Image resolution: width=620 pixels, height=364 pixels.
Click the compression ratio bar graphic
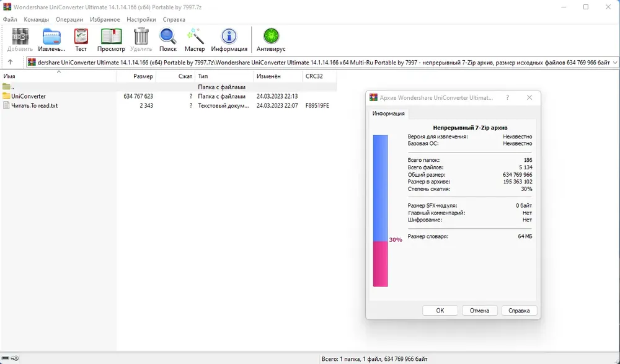coord(381,210)
